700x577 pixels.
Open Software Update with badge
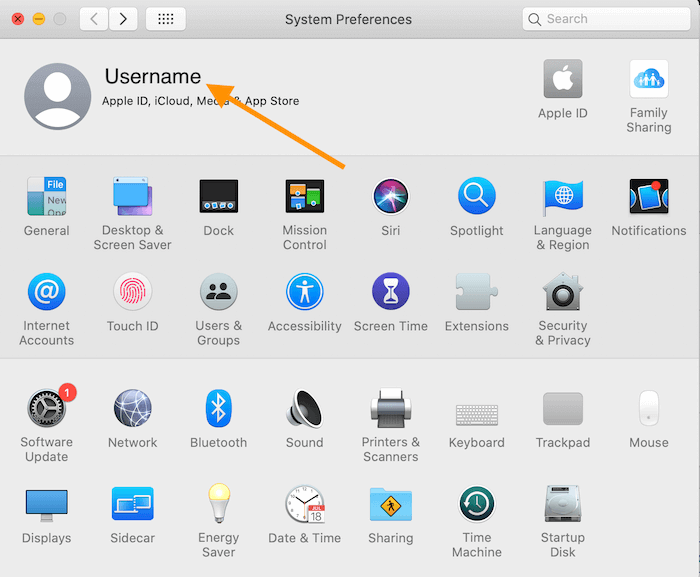coord(47,408)
